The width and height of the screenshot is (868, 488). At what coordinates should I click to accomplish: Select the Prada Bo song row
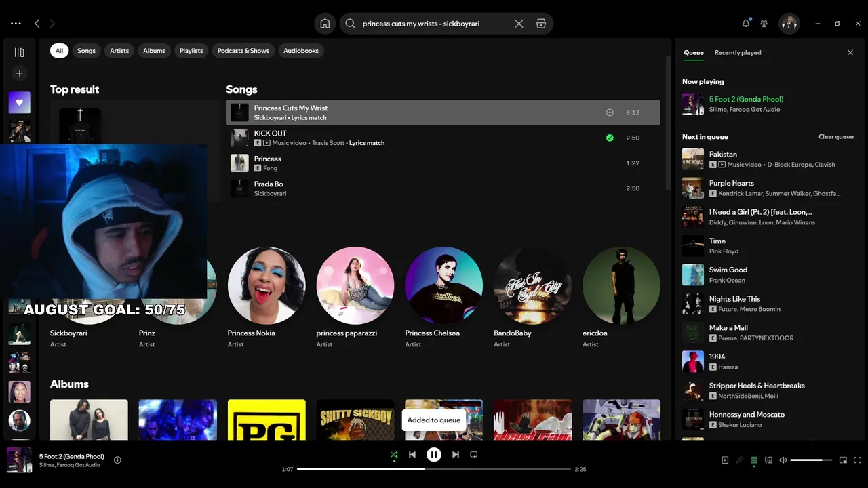tap(443, 188)
